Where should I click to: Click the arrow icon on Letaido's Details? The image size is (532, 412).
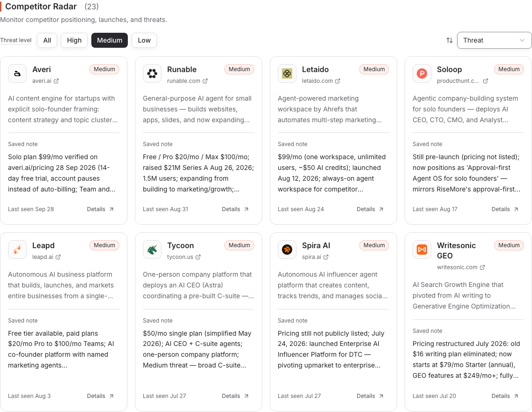(381, 209)
